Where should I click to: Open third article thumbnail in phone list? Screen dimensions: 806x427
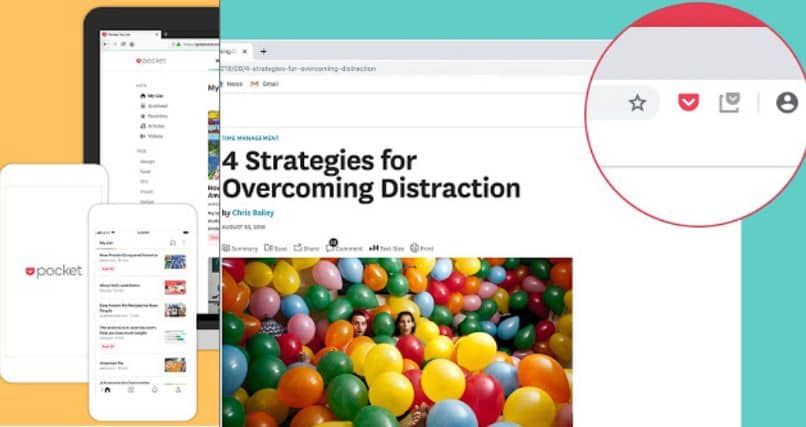click(175, 310)
